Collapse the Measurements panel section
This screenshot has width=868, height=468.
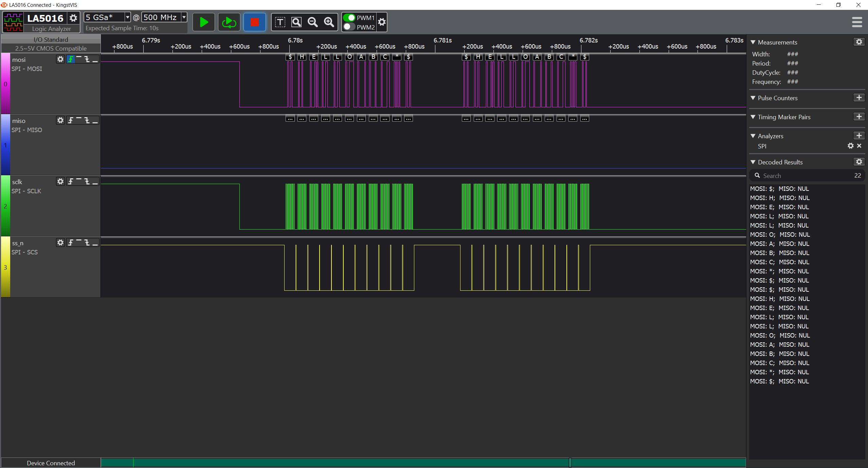(x=753, y=42)
